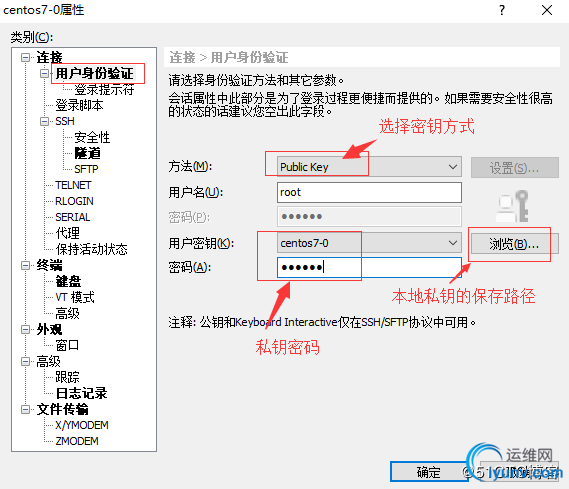Click the disabled 密码(P) field
Screen dimensions: 569x489
tap(369, 217)
